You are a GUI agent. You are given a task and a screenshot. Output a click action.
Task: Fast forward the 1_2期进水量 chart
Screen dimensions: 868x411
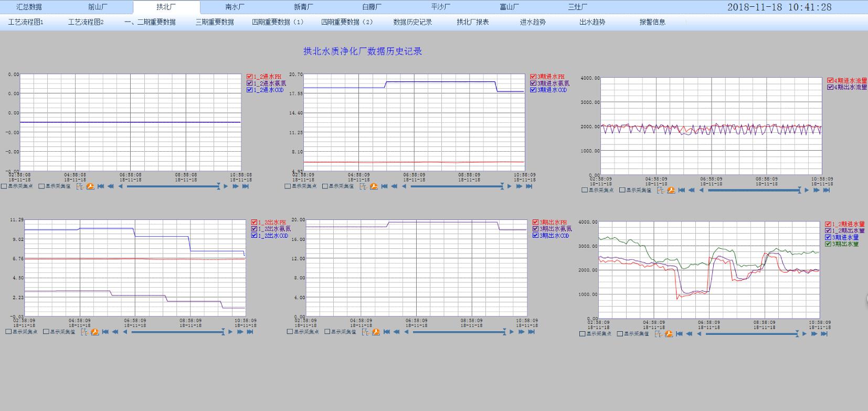(x=814, y=334)
